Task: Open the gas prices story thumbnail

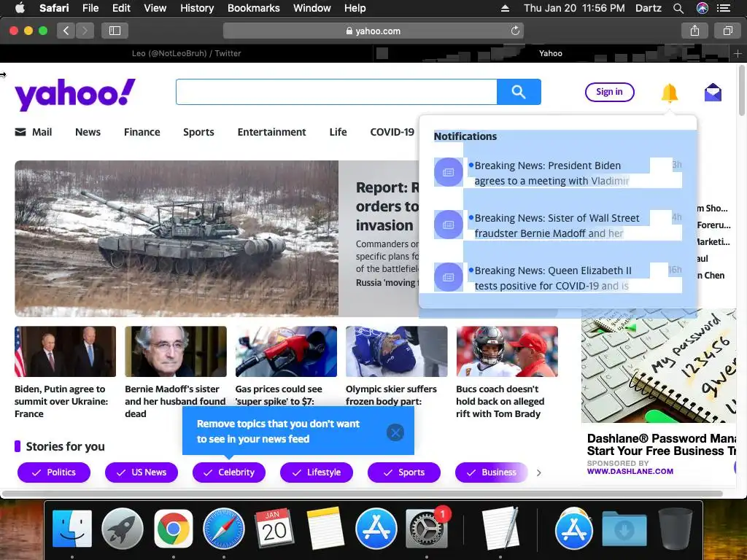Action: [286, 351]
